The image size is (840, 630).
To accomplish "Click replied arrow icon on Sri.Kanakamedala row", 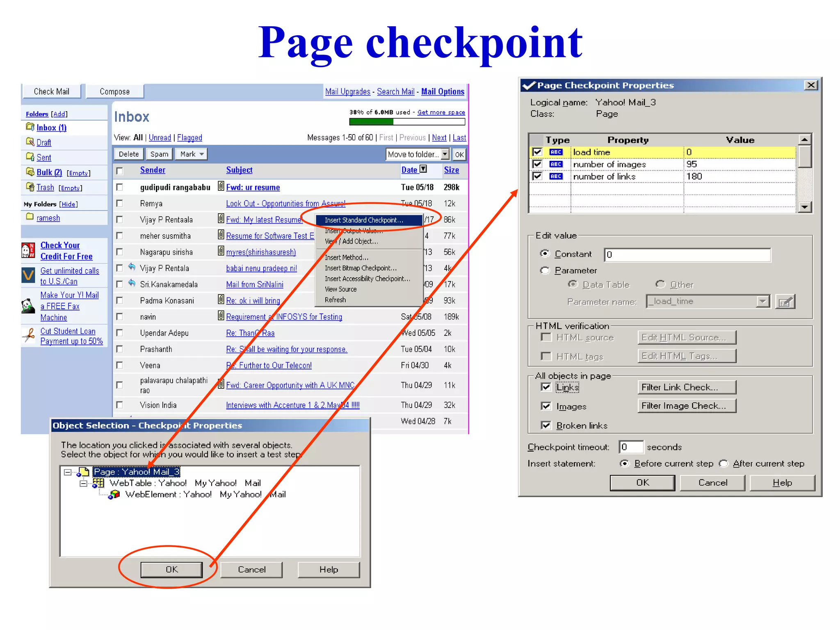I will click(x=132, y=283).
